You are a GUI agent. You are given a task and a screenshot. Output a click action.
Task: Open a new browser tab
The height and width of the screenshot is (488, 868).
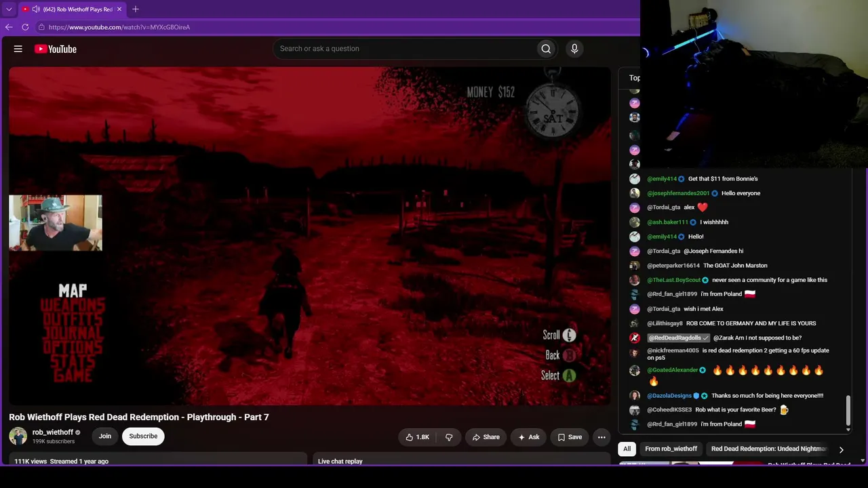(136, 9)
